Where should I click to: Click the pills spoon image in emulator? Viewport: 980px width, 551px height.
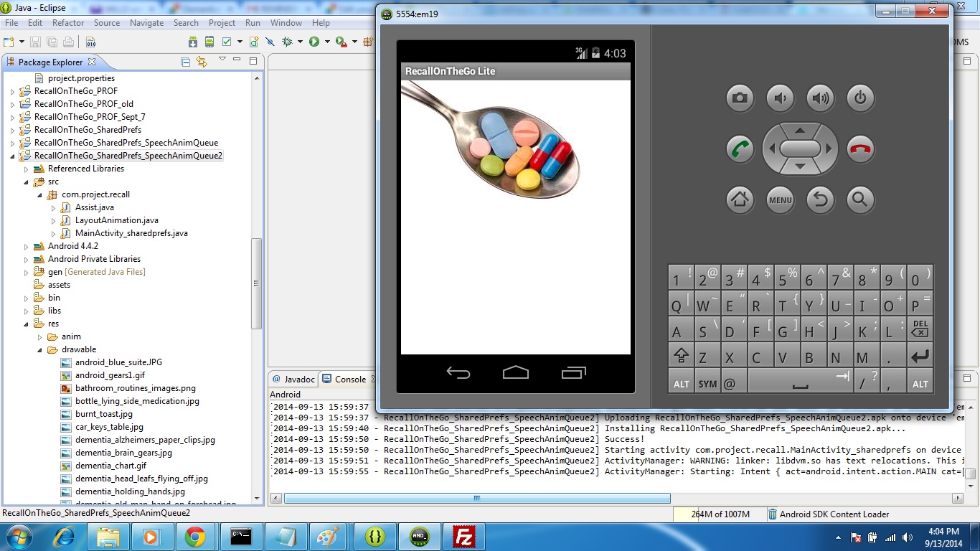(x=491, y=141)
